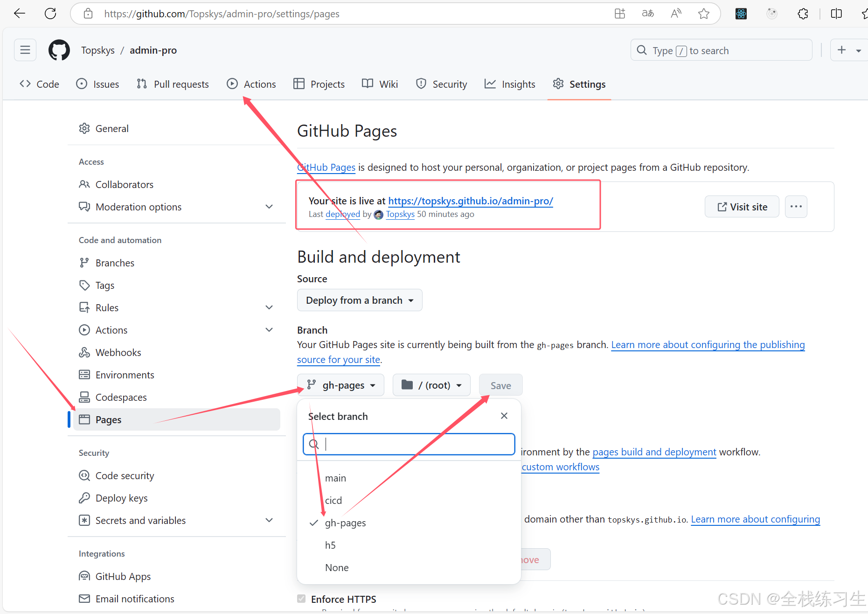Image resolution: width=868 pixels, height=614 pixels.
Task: Open the Deploy from a branch dropdown
Action: [360, 300]
